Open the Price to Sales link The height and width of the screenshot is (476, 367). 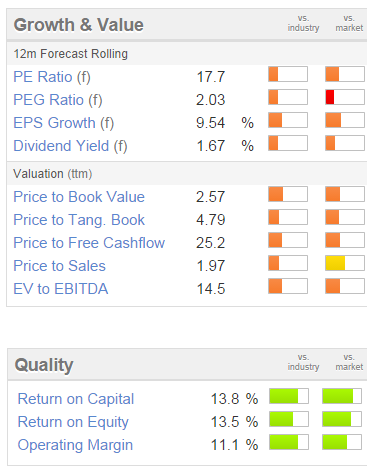59,266
